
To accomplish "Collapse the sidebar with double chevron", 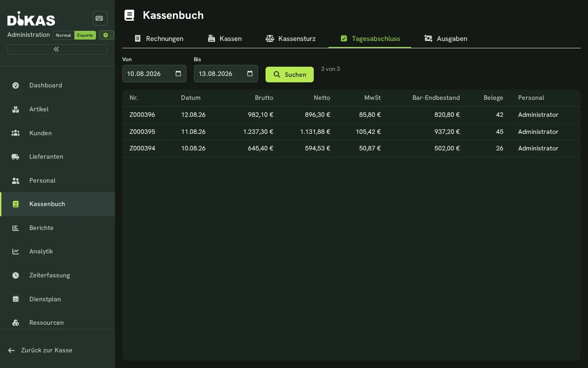I will [57, 49].
